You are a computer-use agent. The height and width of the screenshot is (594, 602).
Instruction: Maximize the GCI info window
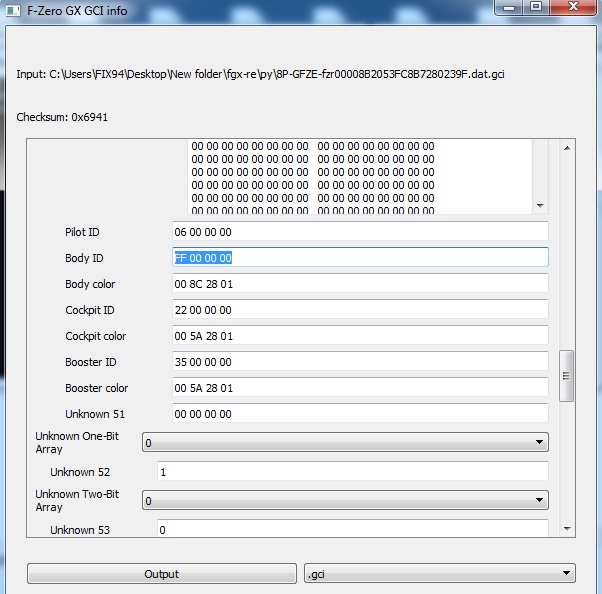pos(536,7)
